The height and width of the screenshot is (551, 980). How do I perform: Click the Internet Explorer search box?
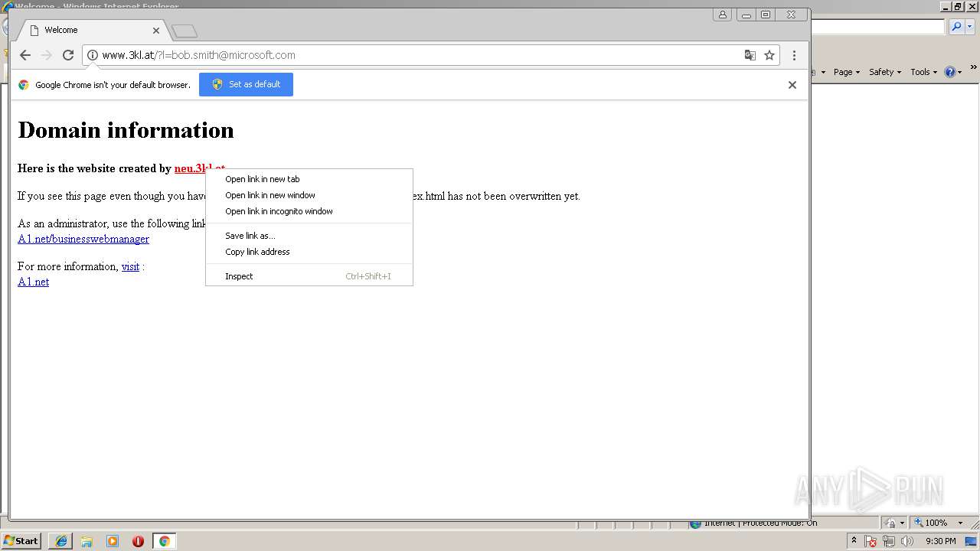877,27
